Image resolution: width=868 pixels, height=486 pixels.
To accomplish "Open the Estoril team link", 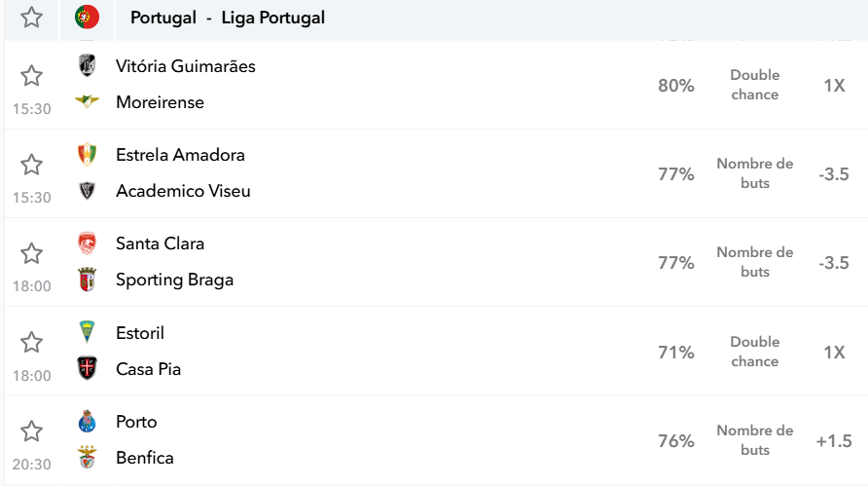I will coord(140,333).
